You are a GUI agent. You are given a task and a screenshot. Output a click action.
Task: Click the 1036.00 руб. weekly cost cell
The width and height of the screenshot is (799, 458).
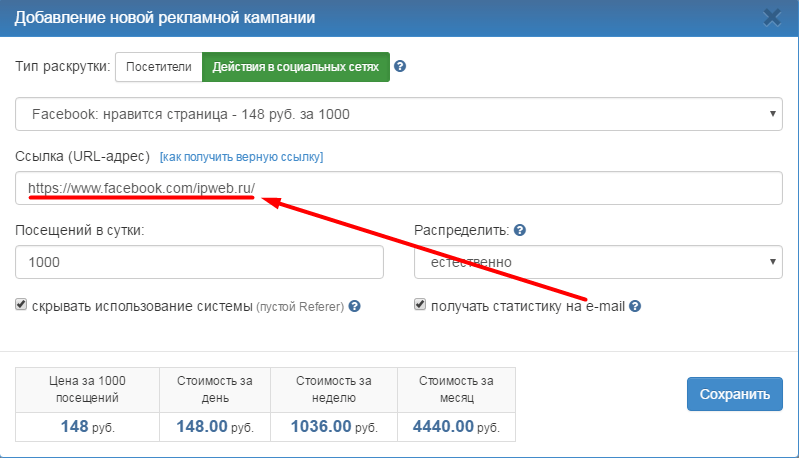336,426
